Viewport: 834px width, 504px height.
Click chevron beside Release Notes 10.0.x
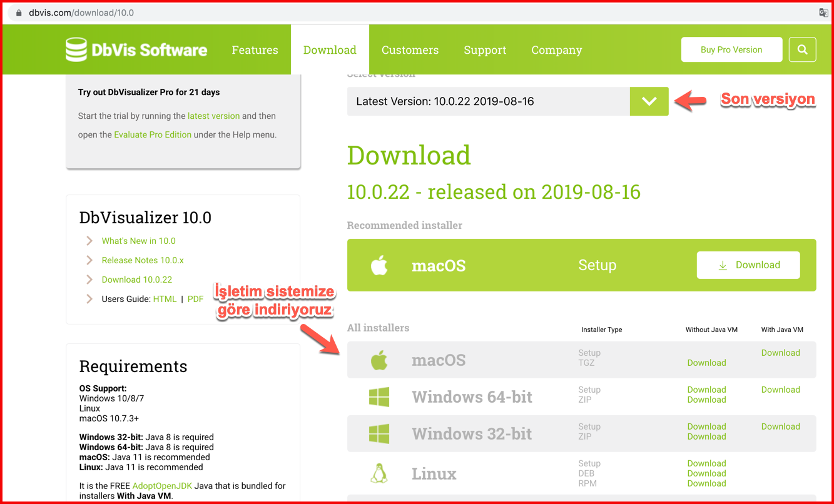point(89,260)
